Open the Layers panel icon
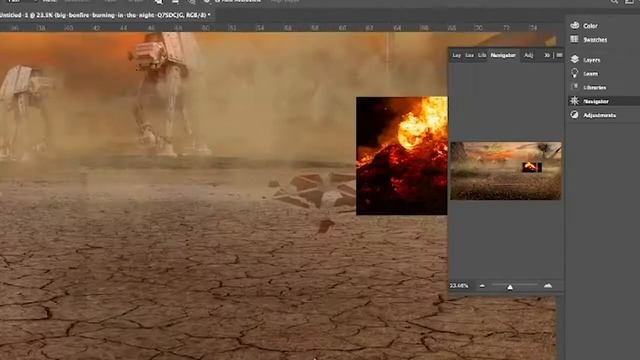640x360 pixels. coord(575,59)
